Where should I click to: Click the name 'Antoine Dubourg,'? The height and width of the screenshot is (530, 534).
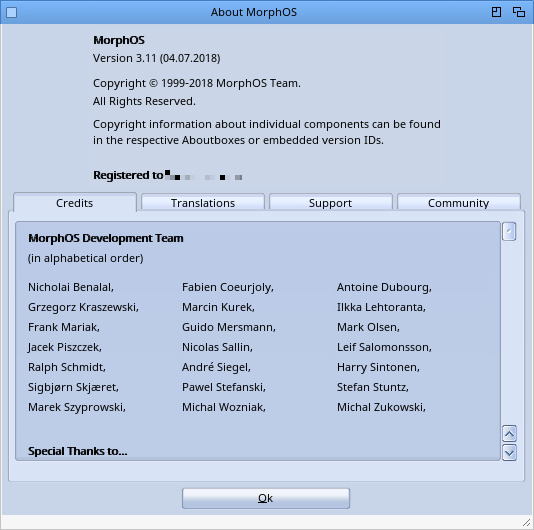(x=384, y=287)
